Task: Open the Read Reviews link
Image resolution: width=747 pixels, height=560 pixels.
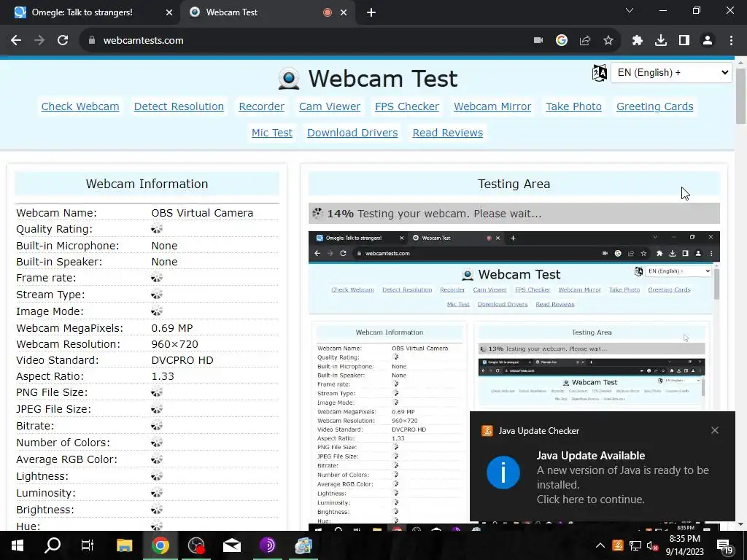Action: point(447,133)
